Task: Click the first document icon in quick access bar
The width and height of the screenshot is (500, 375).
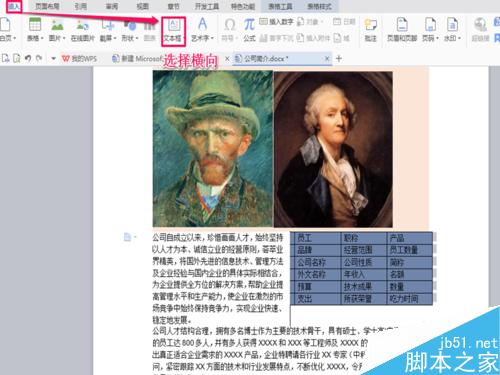Action: [x=5, y=58]
